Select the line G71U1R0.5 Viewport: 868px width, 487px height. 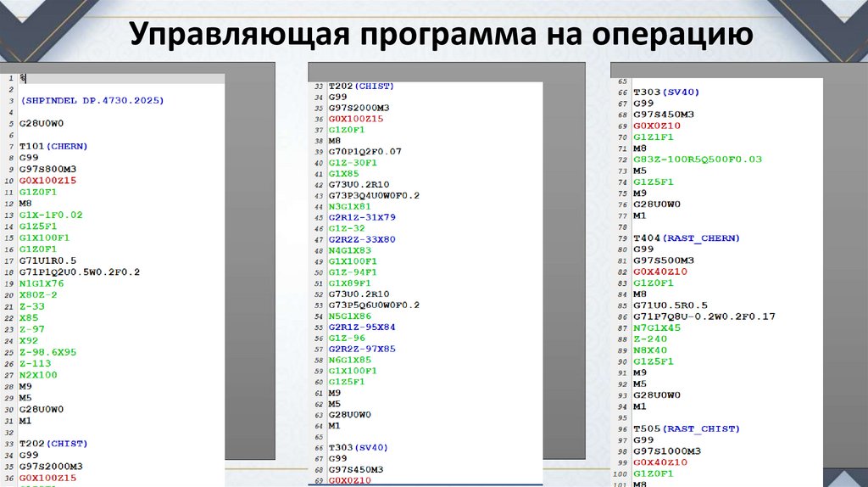point(47,261)
